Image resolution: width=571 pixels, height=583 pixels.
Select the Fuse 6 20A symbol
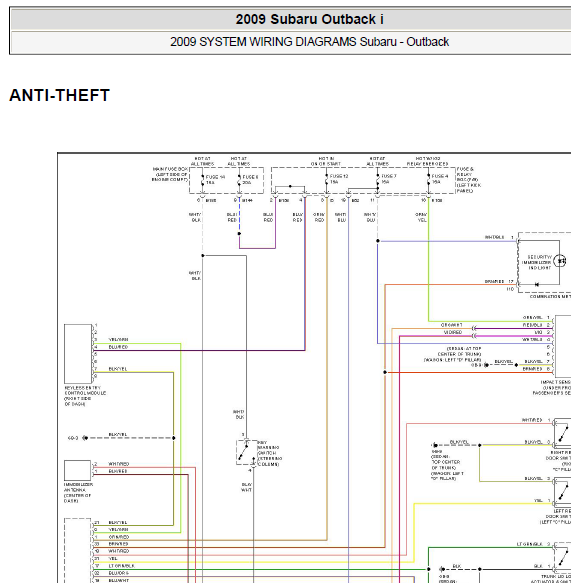239,180
